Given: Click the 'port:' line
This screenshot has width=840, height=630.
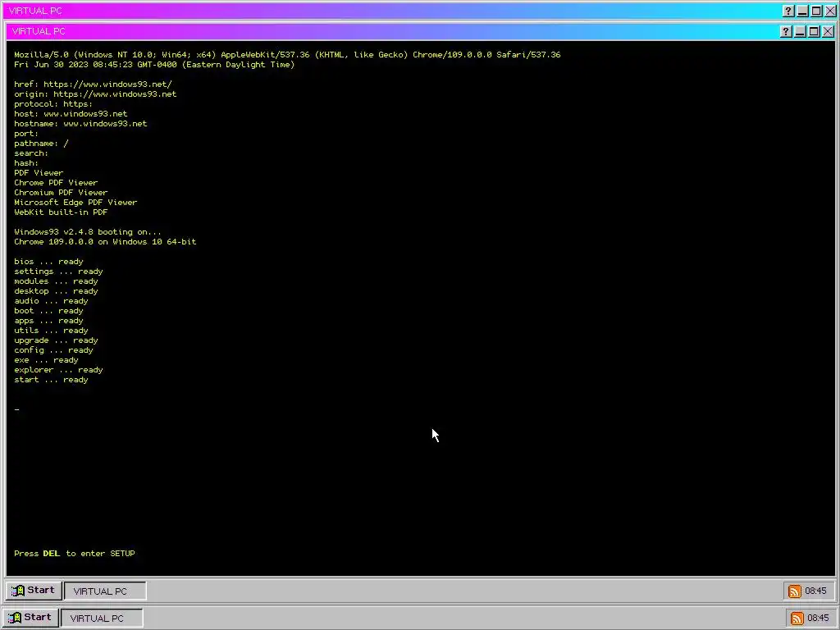Looking at the screenshot, I should pyautogui.click(x=26, y=134).
